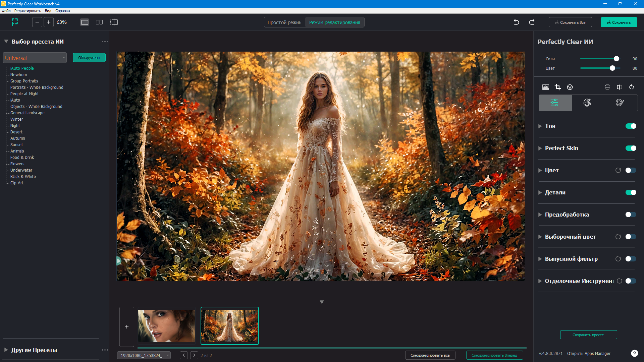644x362 pixels.
Task: Switch to side-by-side split view icon
Action: [99, 22]
